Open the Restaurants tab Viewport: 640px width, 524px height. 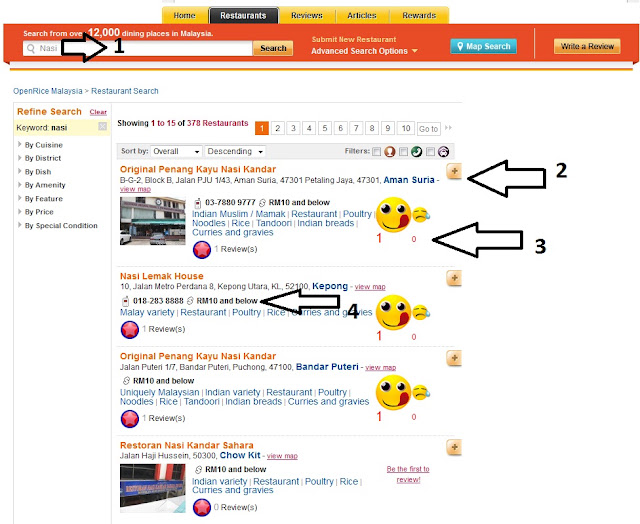243,16
